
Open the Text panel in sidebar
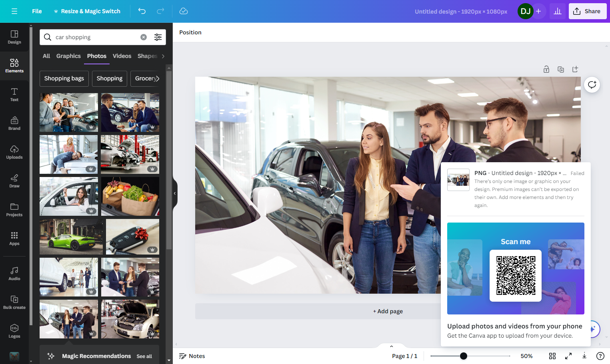pos(14,95)
